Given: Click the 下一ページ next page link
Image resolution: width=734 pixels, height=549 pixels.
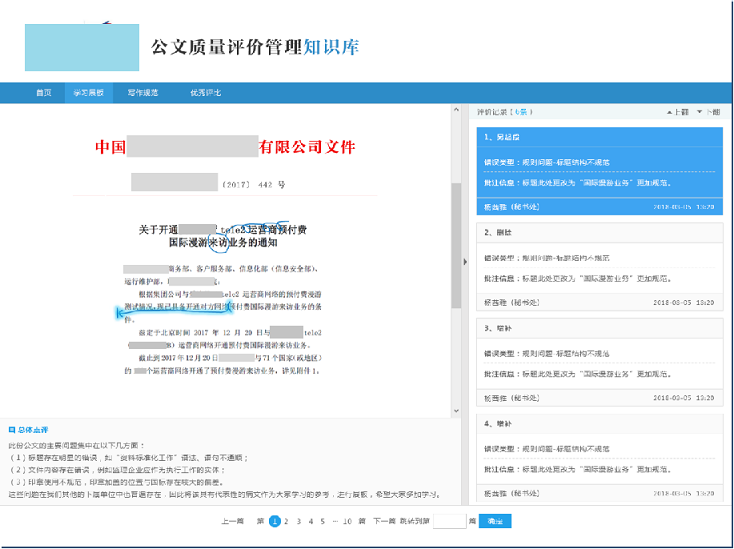Looking at the screenshot, I should (384, 521).
